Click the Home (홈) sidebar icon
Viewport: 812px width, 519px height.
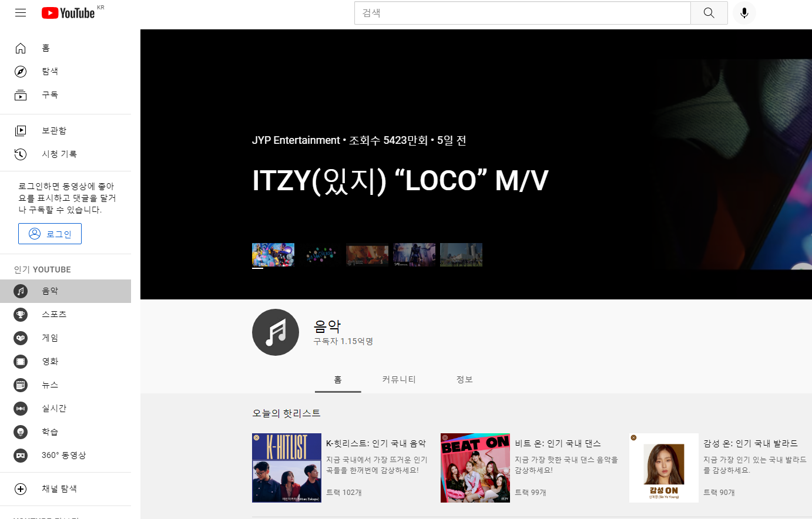(x=21, y=48)
